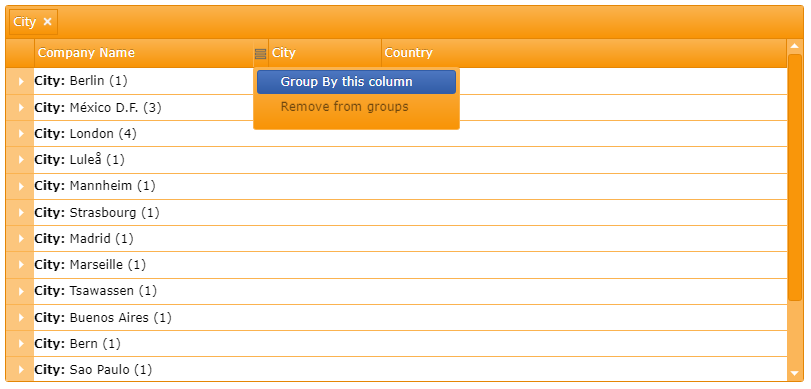Expand the México D.F. group arrow
The height and width of the screenshot is (389, 811).
coord(21,108)
